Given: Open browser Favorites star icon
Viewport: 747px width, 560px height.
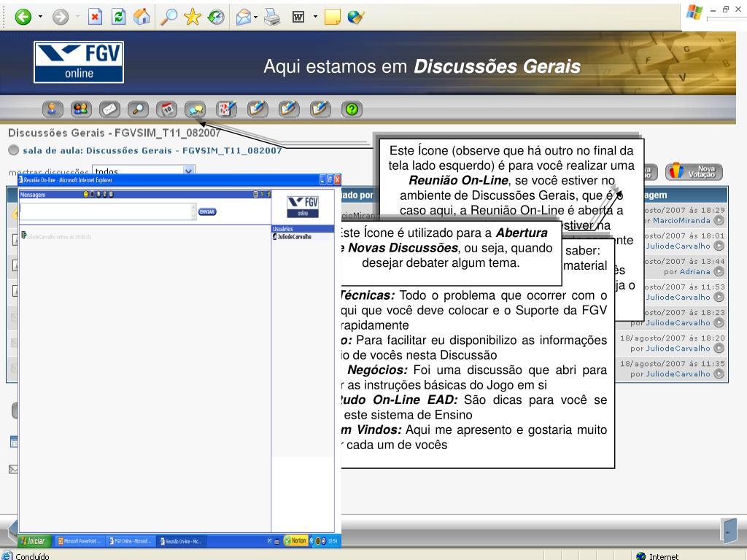Looking at the screenshot, I should [193, 17].
